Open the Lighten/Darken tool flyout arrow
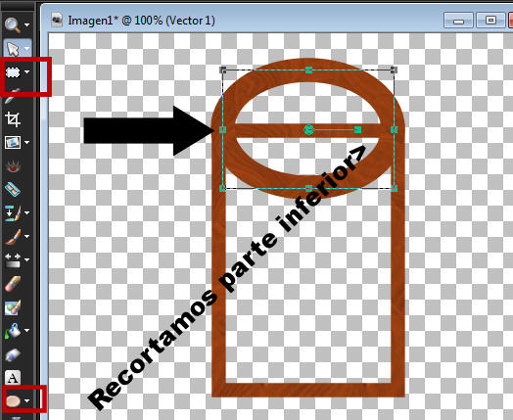Image resolution: width=513 pixels, height=420 pixels. (x=27, y=260)
